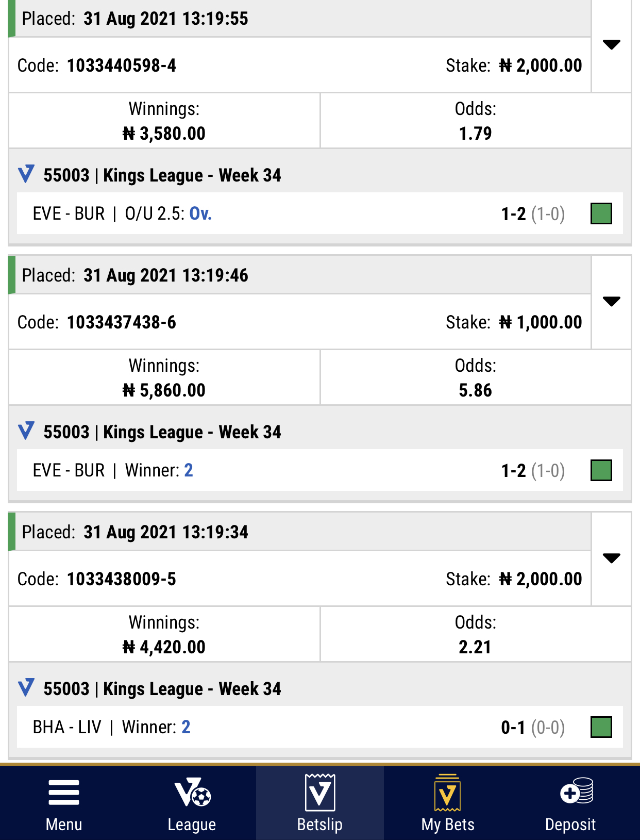Click the green status square for EVE - BUR O/U bet
This screenshot has height=840, width=640.
(602, 213)
